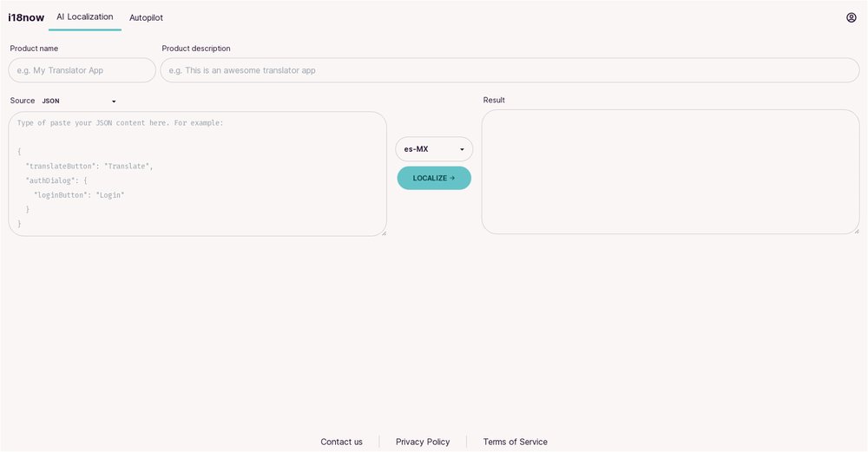Viewport: 868px width, 452px height.
Task: Switch to the Autopilot tab
Action: point(146,17)
